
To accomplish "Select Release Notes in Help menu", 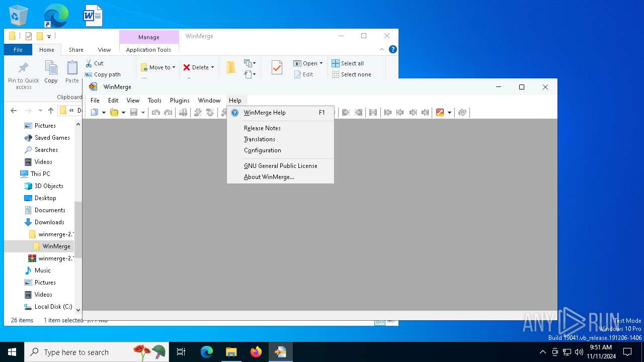I will [280, 128].
